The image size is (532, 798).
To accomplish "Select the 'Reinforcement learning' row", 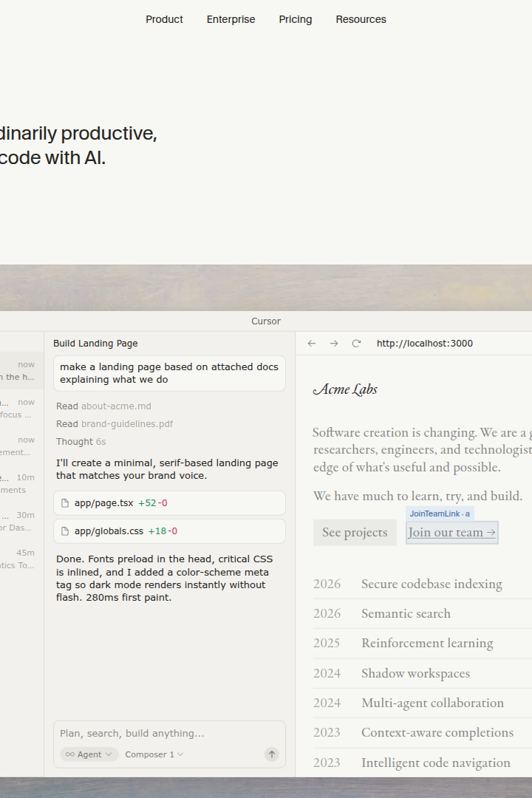I will tap(423, 643).
